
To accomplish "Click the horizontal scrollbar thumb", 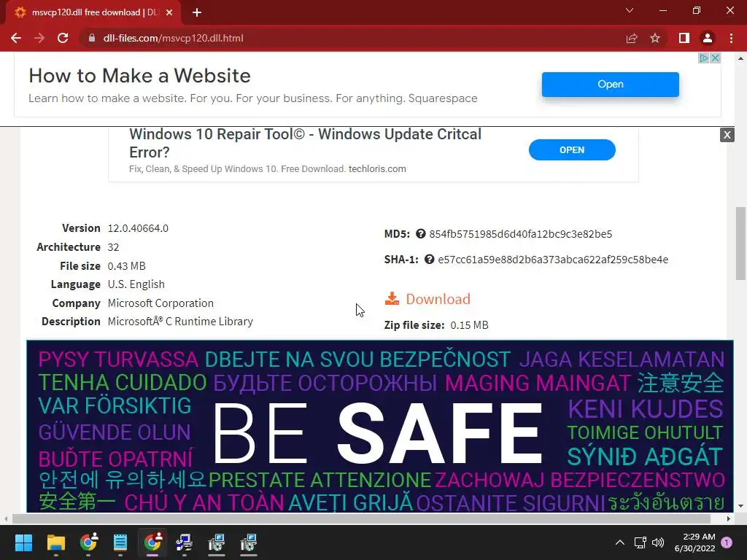I will [361, 518].
